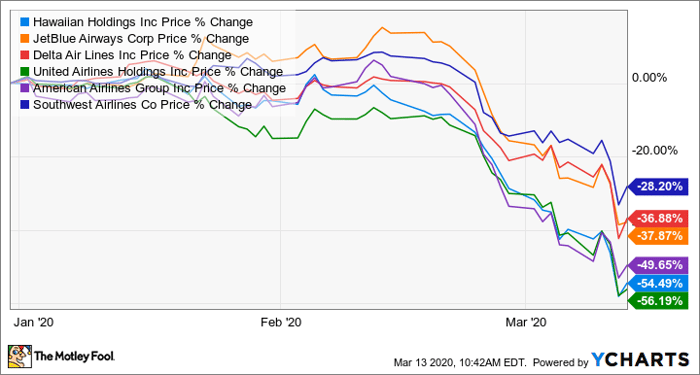Click the United Airlines green legend swatch
This screenshot has width=700, height=375.
(25, 71)
